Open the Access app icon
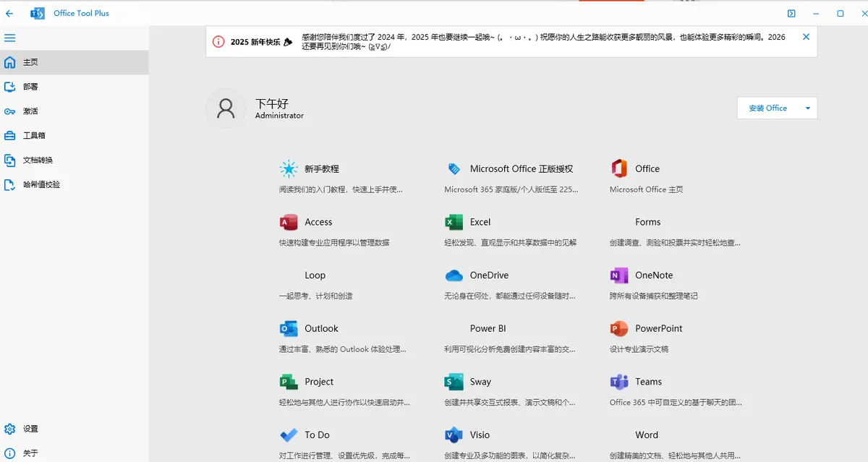Screen dimensions: 868x462 [x=289, y=222]
